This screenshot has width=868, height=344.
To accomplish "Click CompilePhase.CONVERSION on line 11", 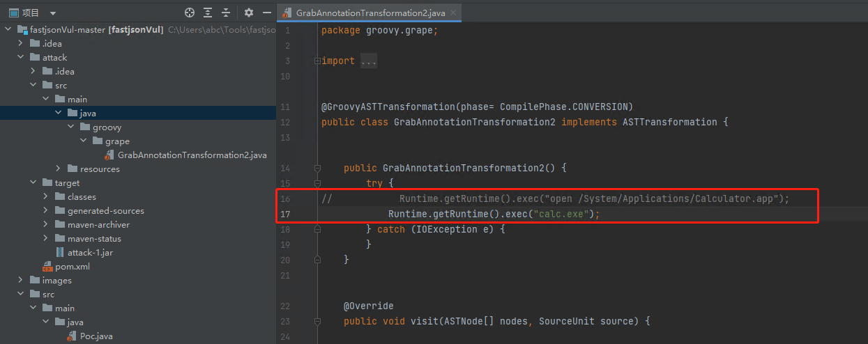I will point(563,107).
